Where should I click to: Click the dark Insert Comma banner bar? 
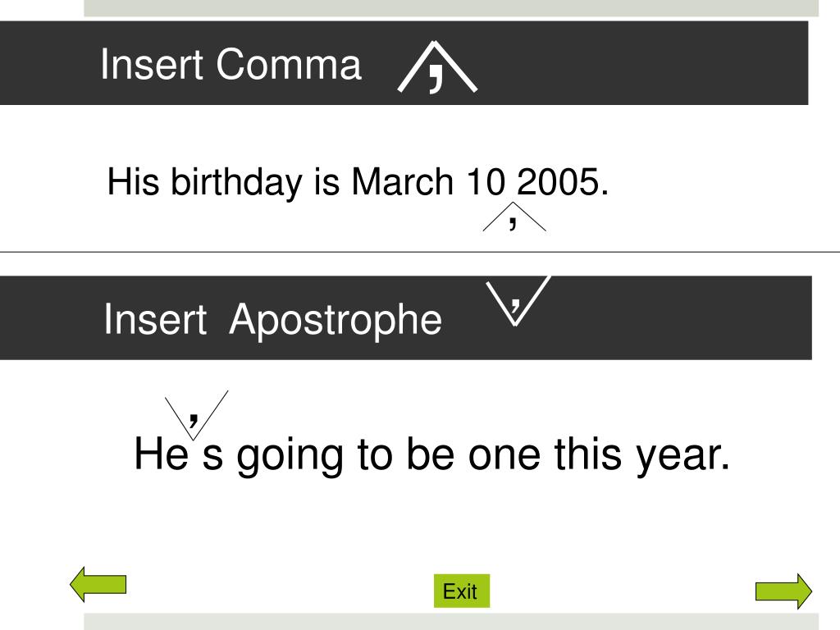[404, 63]
